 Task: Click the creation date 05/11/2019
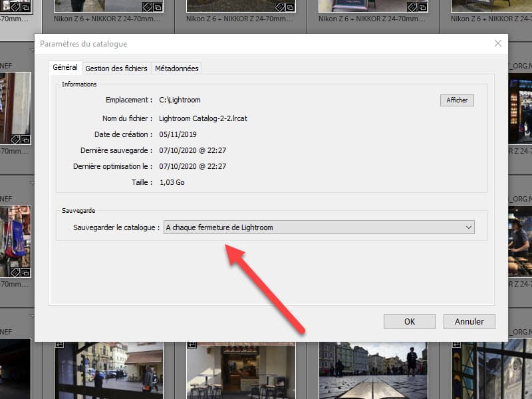[178, 134]
